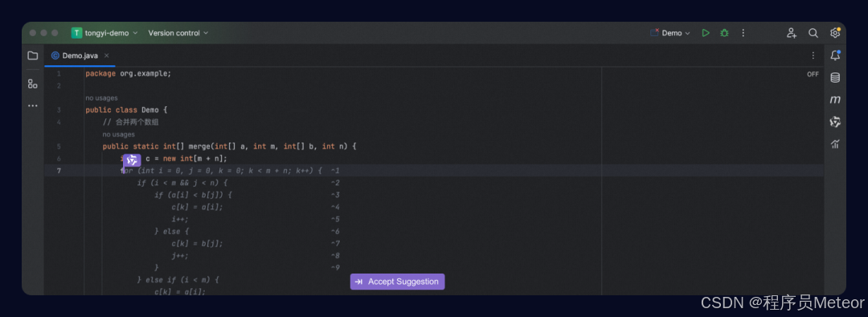Click suggested 'c[k] = b[j];' line
868x317 pixels.
click(x=197, y=243)
